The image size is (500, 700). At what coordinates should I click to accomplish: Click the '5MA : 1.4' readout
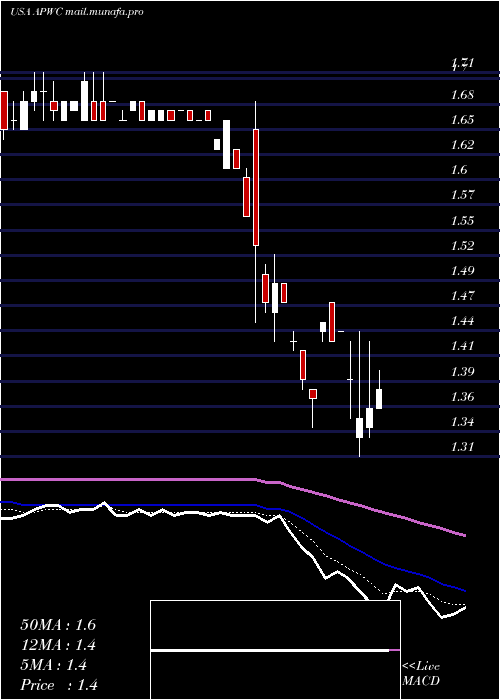click(54, 665)
